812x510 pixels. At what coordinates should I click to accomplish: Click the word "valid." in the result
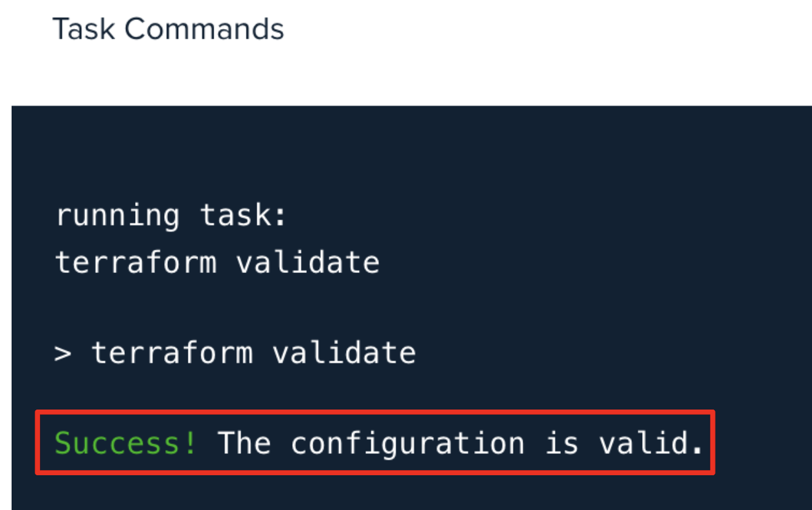pyautogui.click(x=651, y=443)
